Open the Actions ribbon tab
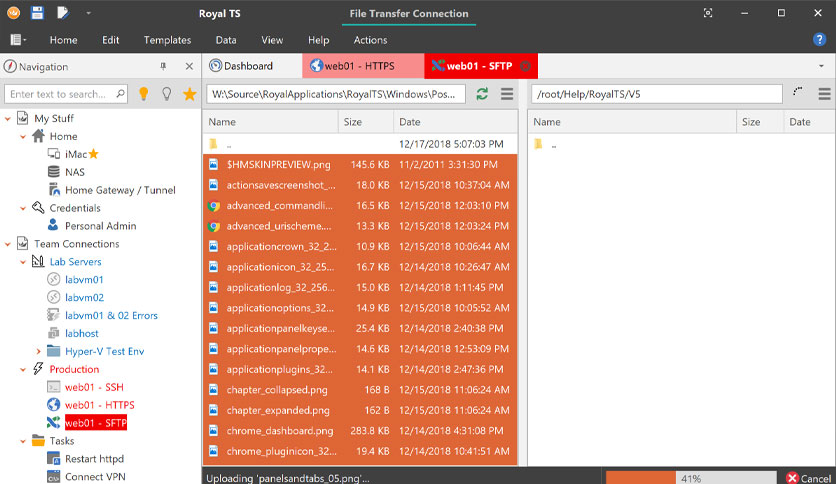Screen dimensions: 836x484 (371, 40)
